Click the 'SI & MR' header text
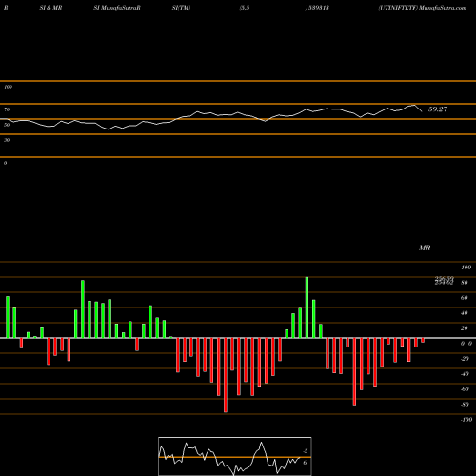The height and width of the screenshot is (476, 476). pyautogui.click(x=50, y=8)
